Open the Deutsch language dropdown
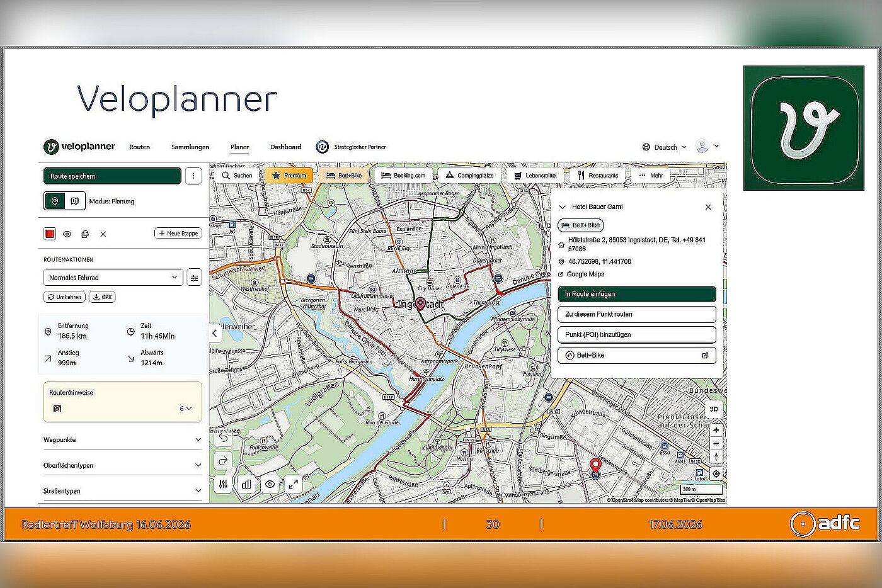The height and width of the screenshot is (588, 882). (x=665, y=147)
